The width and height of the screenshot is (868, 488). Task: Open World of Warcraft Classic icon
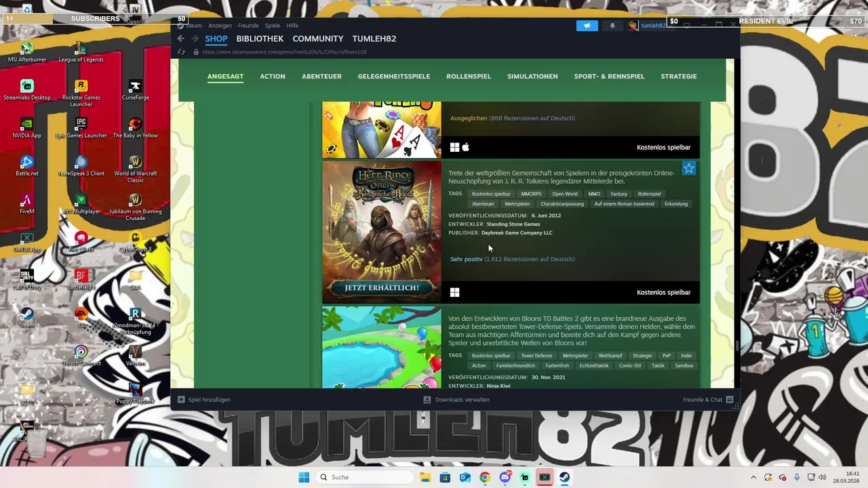135,169
